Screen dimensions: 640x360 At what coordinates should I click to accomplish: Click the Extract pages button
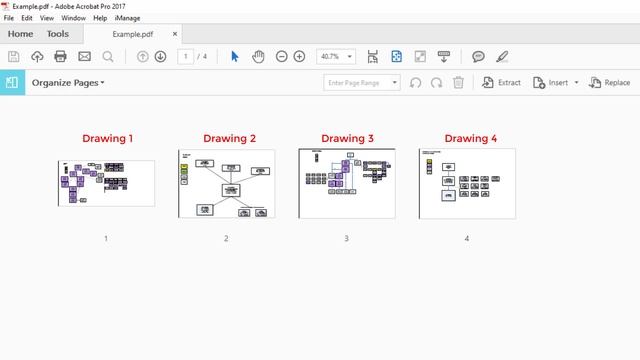tap(501, 82)
